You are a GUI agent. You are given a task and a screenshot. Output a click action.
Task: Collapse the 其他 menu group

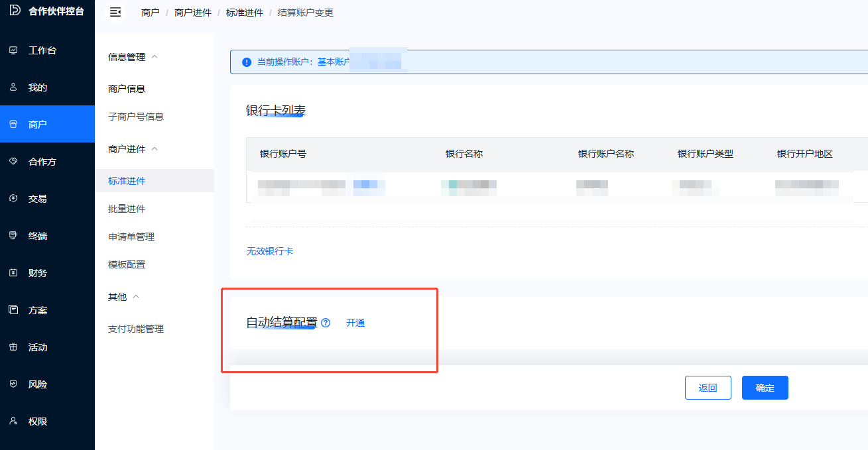tap(136, 297)
